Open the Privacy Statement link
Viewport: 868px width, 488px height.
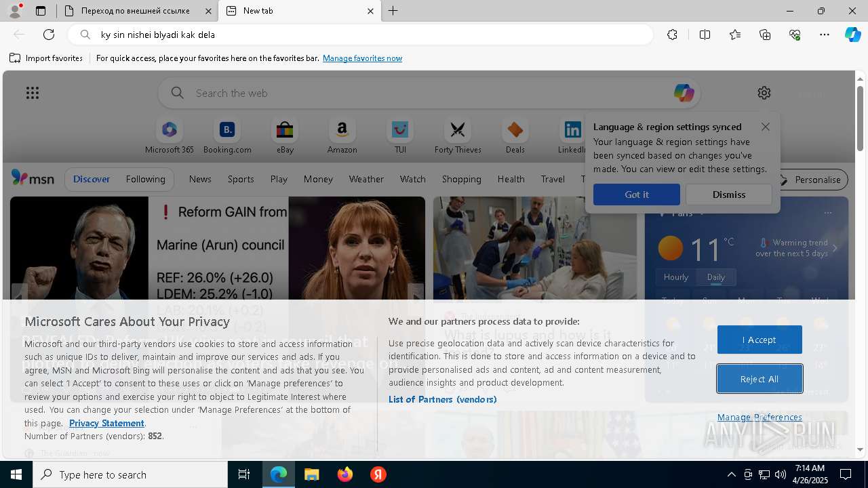106,423
